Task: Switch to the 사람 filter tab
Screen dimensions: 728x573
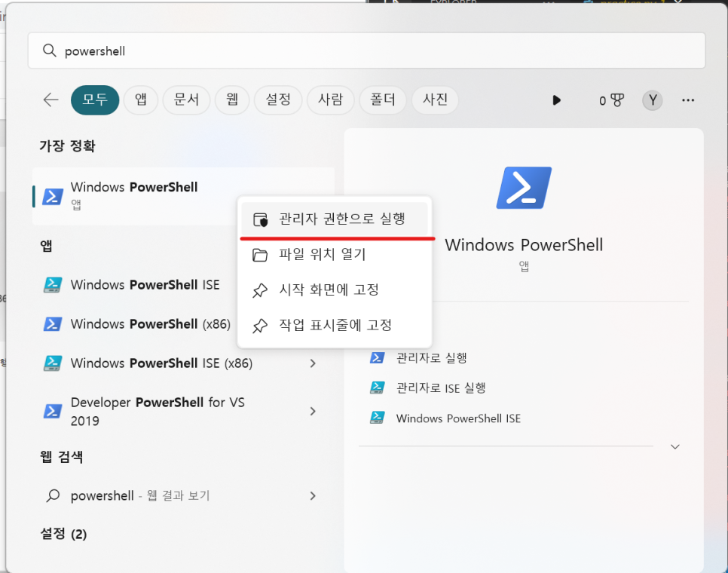Action: point(331,100)
